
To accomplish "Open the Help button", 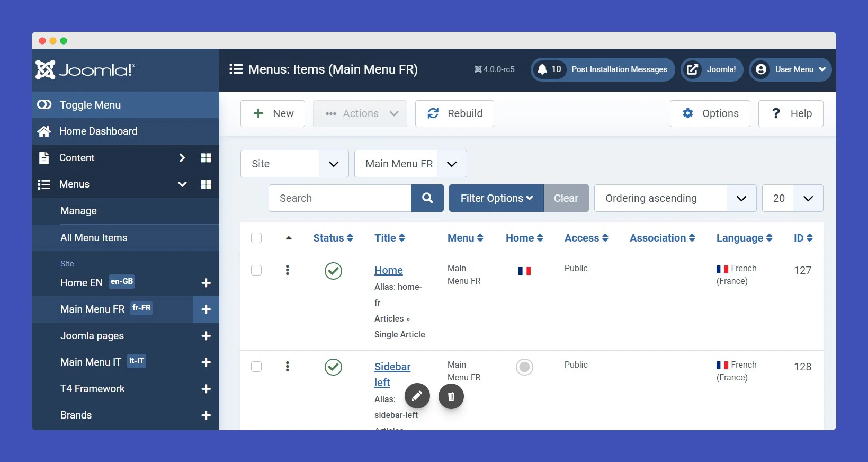I will pyautogui.click(x=791, y=113).
